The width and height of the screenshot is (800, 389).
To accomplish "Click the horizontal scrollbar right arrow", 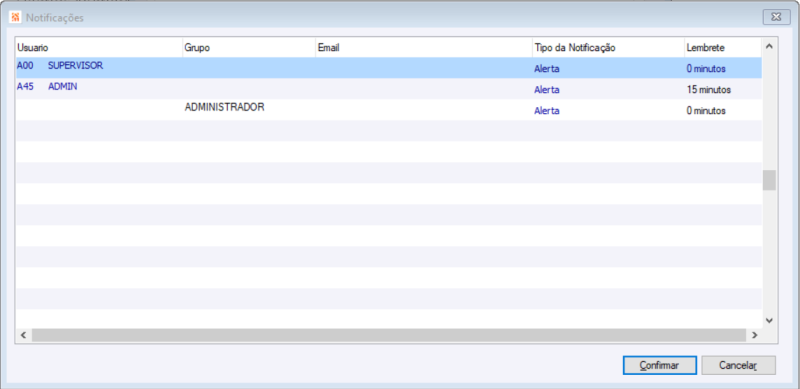I will pyautogui.click(x=755, y=335).
